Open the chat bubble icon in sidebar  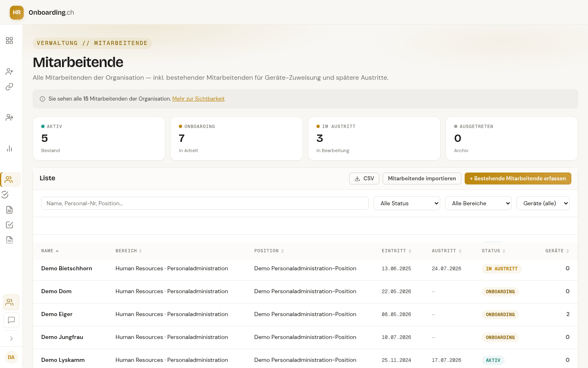(11, 320)
